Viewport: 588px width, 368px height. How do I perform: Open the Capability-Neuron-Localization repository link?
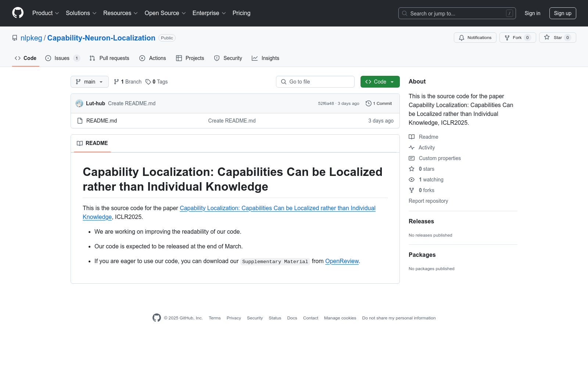[x=101, y=38]
